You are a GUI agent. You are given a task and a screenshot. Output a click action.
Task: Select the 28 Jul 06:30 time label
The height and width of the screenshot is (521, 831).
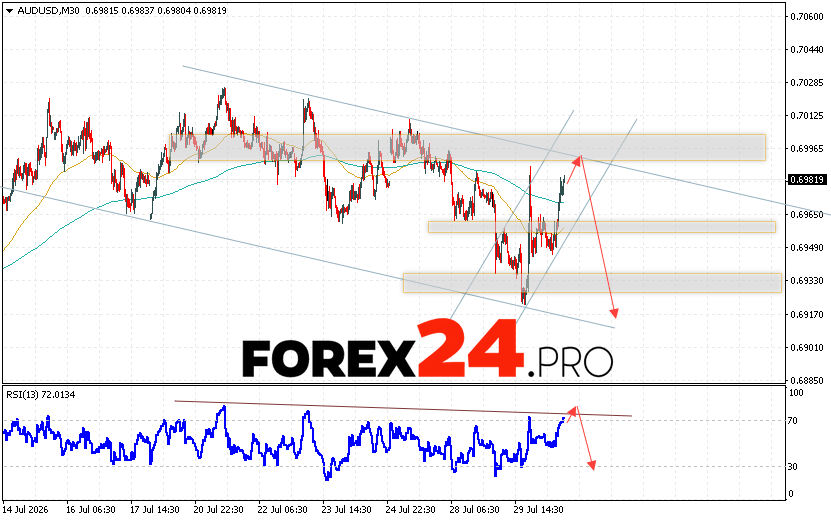click(474, 510)
